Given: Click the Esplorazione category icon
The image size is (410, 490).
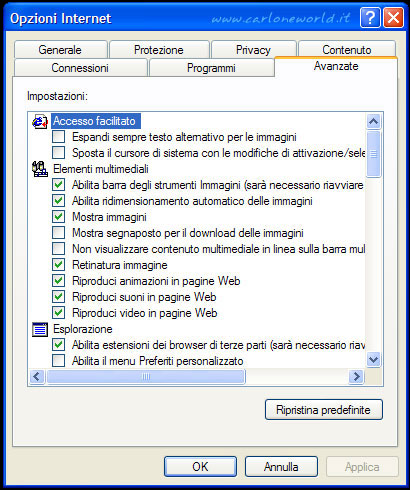Looking at the screenshot, I should (x=40, y=329).
